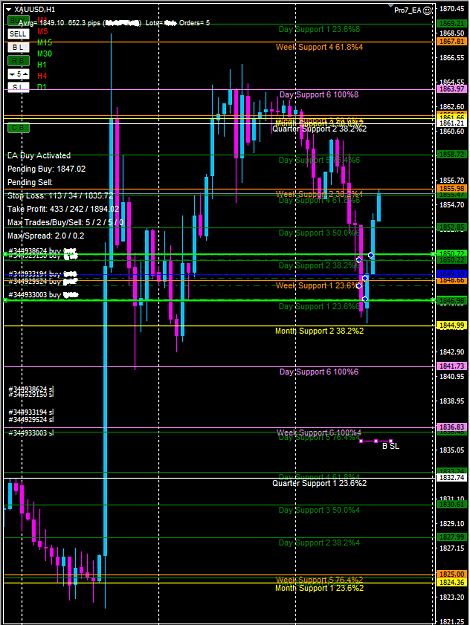
Task: Click the white SELL button
Action: 18,34
